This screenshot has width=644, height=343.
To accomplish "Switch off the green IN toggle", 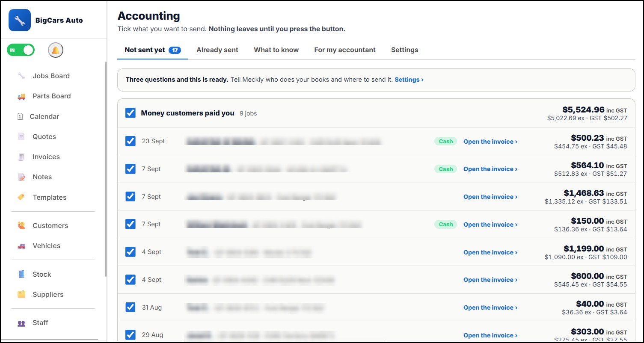I will [x=21, y=50].
